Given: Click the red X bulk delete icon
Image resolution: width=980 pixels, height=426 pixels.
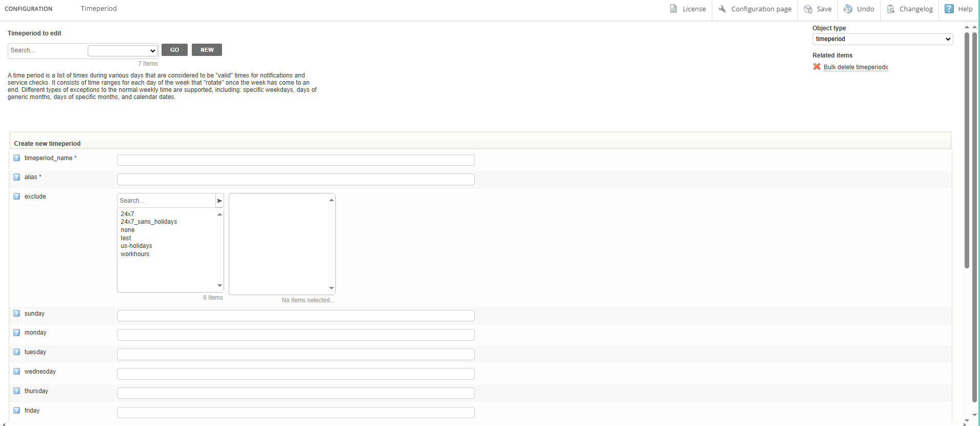Looking at the screenshot, I should pyautogui.click(x=817, y=67).
